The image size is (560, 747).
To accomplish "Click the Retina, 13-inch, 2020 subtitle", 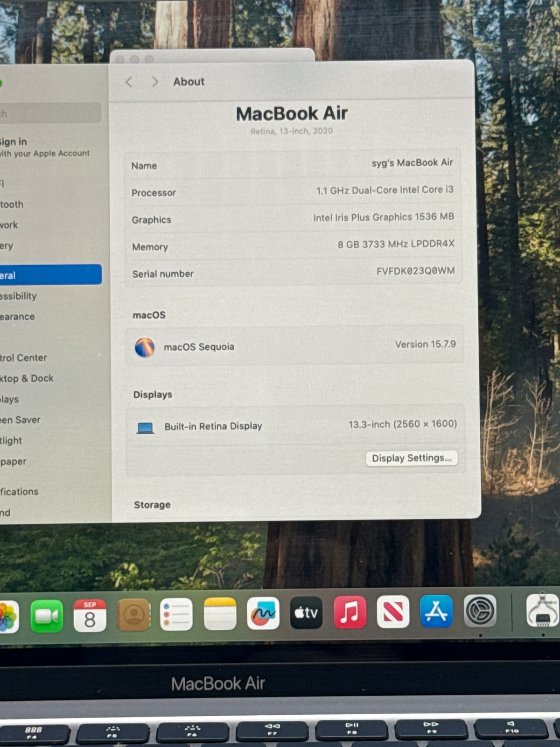I will (292, 131).
